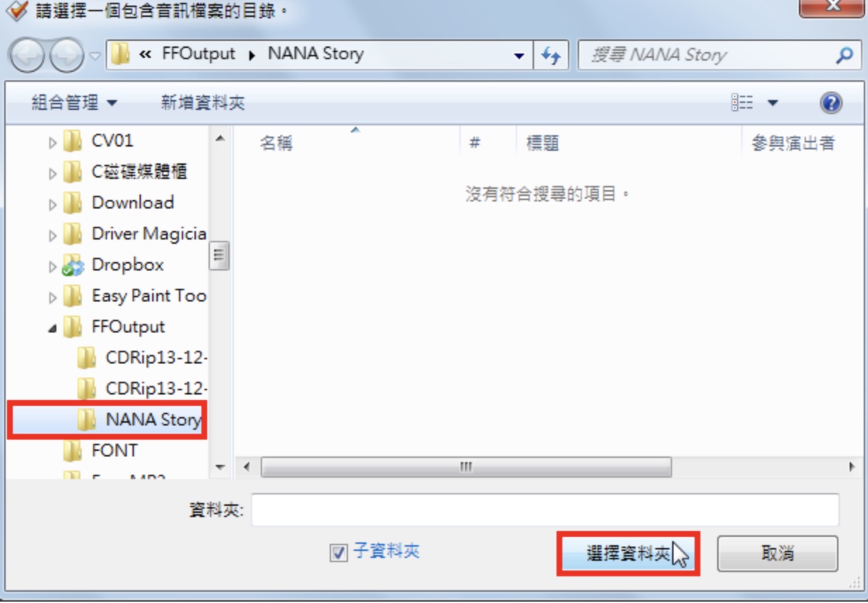The image size is (868, 603).
Task: Click the 取消 button
Action: 778,554
